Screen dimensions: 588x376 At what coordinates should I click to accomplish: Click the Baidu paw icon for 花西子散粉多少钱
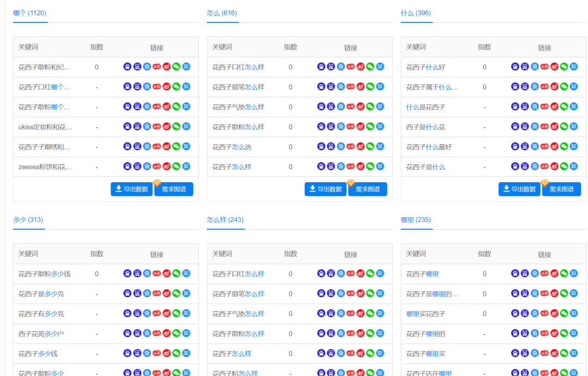pyautogui.click(x=127, y=274)
